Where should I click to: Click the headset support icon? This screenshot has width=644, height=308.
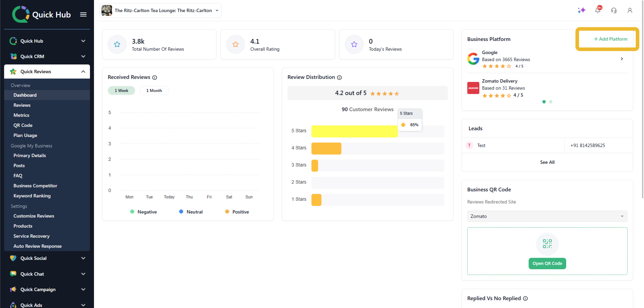(614, 10)
